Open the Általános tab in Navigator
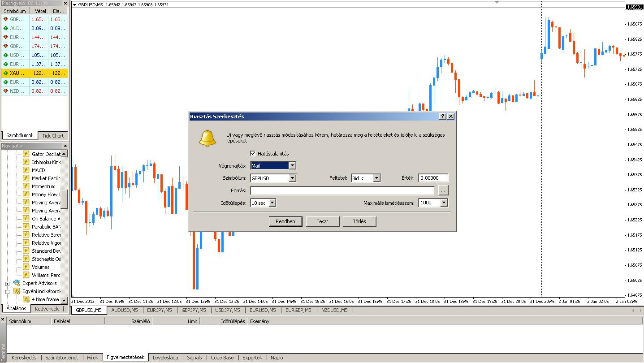Screen dimensions: 644x363 click(16, 308)
